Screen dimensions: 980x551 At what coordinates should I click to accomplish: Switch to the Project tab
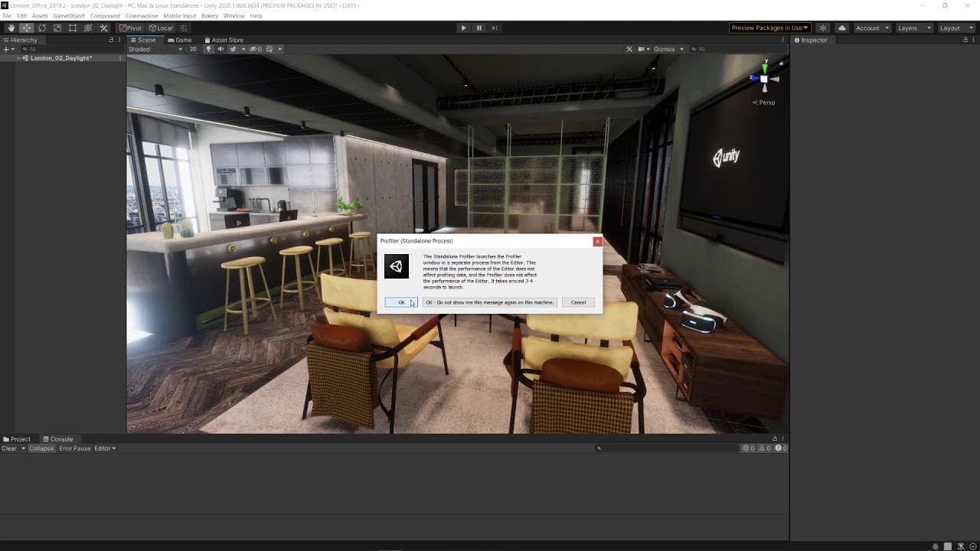(17, 439)
